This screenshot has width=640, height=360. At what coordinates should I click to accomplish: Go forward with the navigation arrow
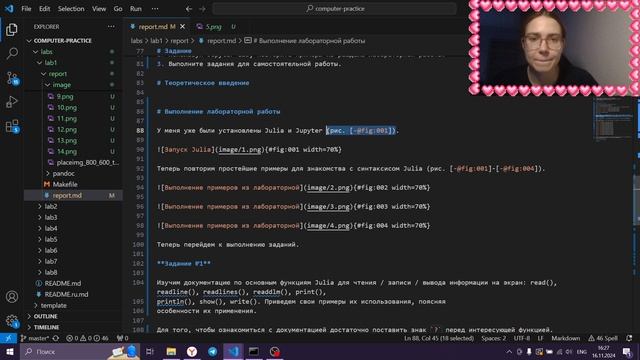pyautogui.click(x=202, y=9)
